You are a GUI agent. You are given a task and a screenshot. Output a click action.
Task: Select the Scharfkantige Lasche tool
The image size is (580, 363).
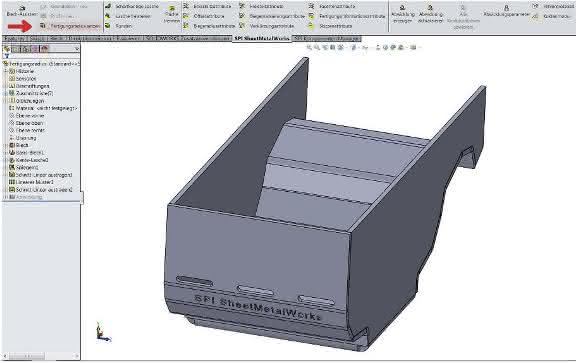pyautogui.click(x=132, y=6)
